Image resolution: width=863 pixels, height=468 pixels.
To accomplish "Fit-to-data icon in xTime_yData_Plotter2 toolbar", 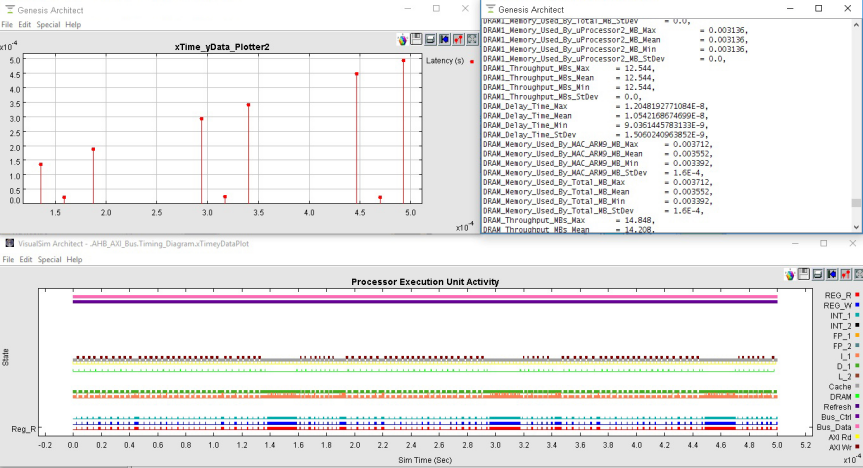I will pos(472,40).
